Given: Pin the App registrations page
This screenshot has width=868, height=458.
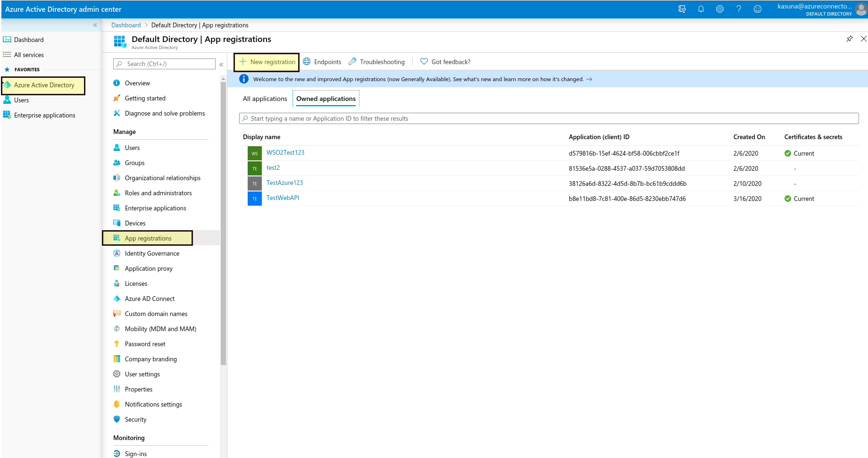Looking at the screenshot, I should [x=850, y=39].
